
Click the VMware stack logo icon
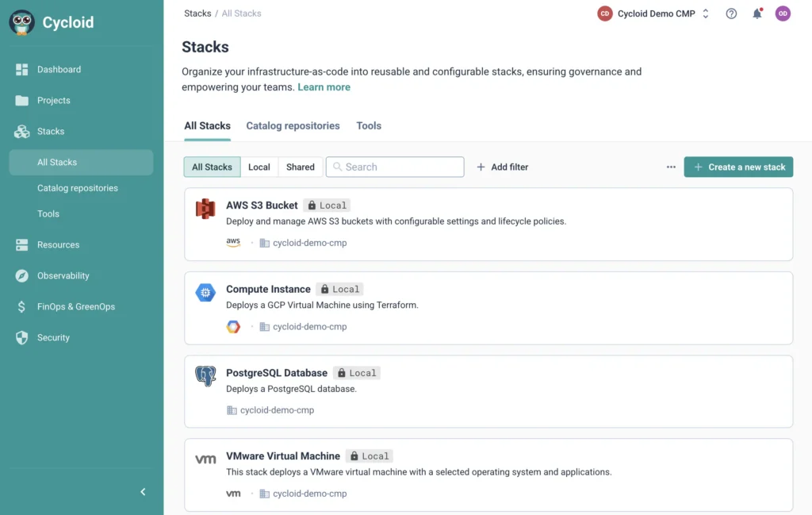coord(205,459)
